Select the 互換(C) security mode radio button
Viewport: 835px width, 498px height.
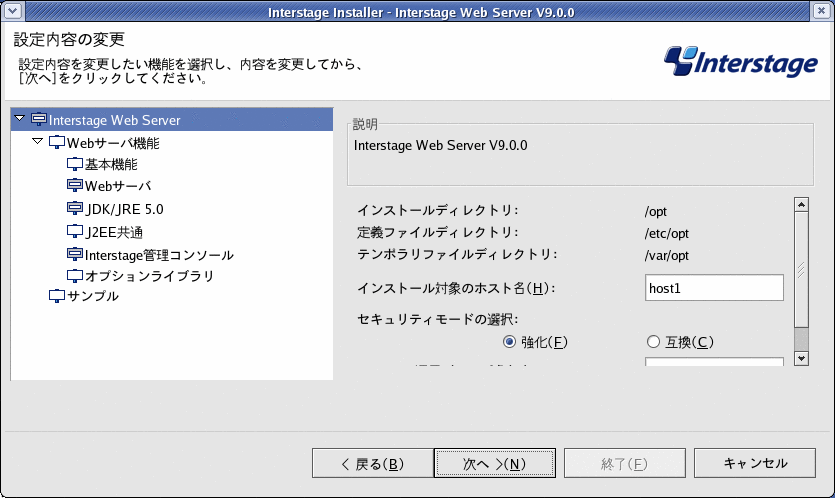[x=653, y=341]
